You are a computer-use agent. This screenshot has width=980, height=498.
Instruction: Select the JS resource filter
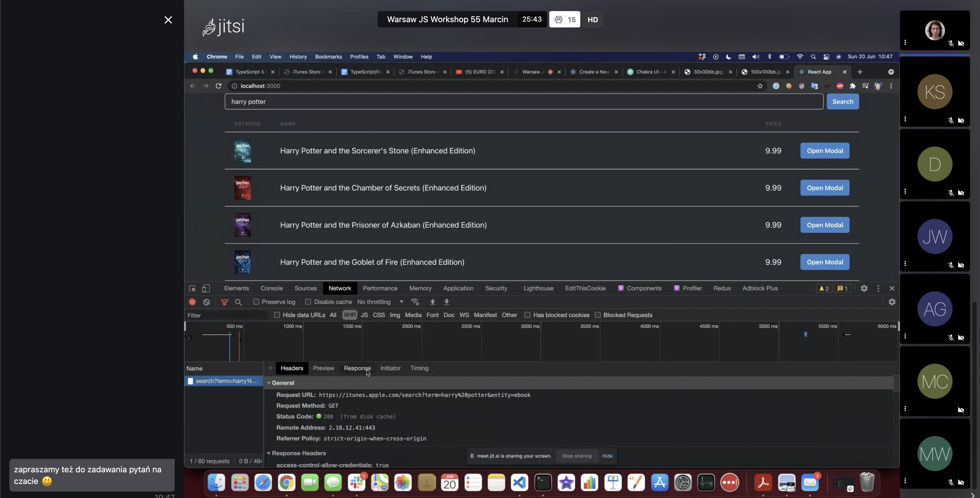[x=364, y=315]
